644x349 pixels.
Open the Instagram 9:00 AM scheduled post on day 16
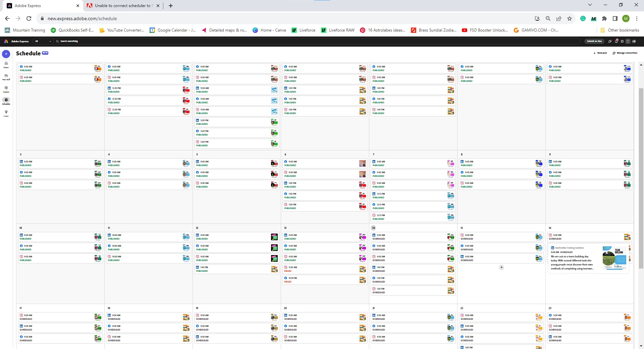click(590, 237)
